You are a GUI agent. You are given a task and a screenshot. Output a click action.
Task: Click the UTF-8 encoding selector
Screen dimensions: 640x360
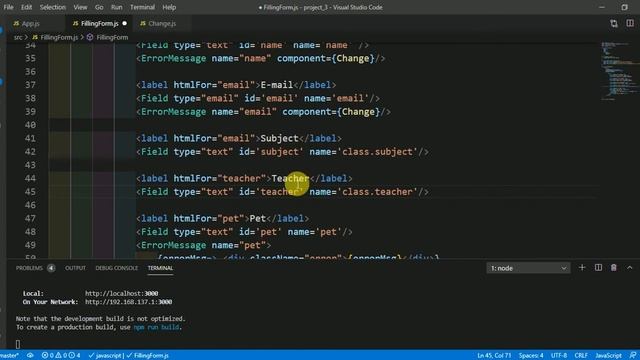point(559,356)
